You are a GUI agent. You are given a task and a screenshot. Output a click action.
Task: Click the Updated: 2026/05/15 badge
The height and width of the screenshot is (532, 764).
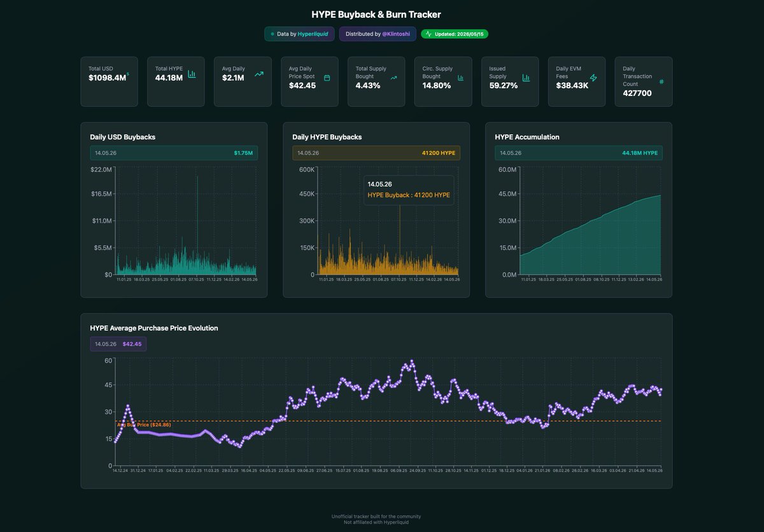point(455,34)
